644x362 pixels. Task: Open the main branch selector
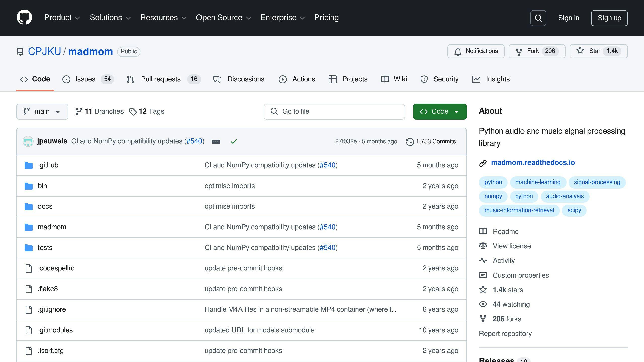coord(42,111)
